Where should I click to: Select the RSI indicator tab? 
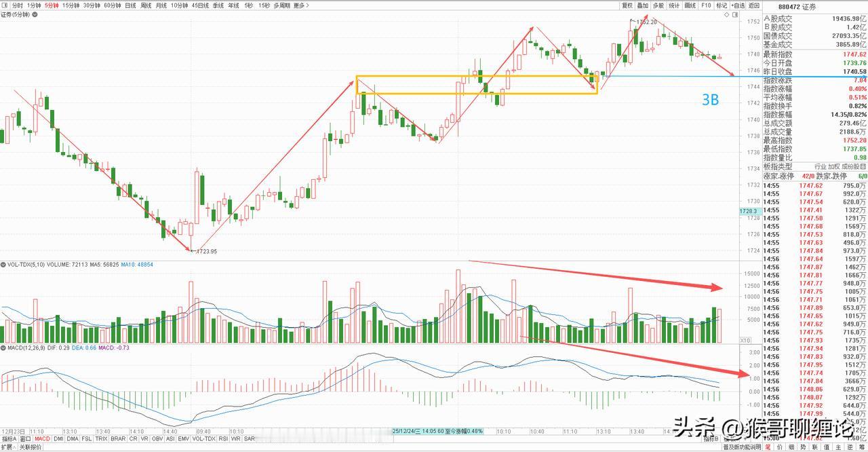[224, 438]
